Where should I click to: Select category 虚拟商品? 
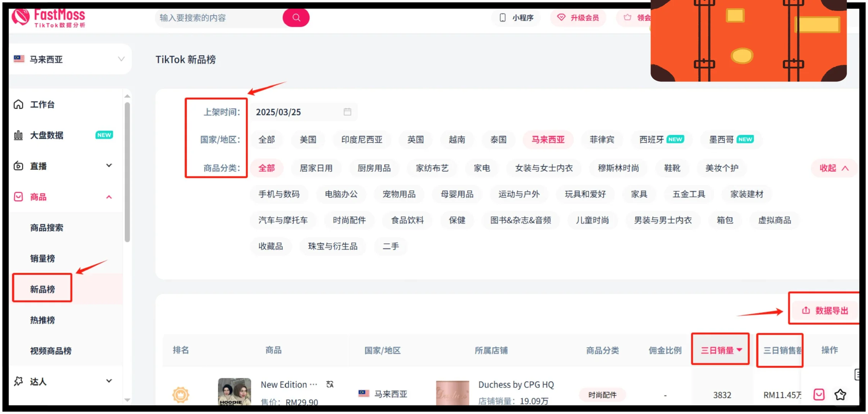tap(775, 220)
